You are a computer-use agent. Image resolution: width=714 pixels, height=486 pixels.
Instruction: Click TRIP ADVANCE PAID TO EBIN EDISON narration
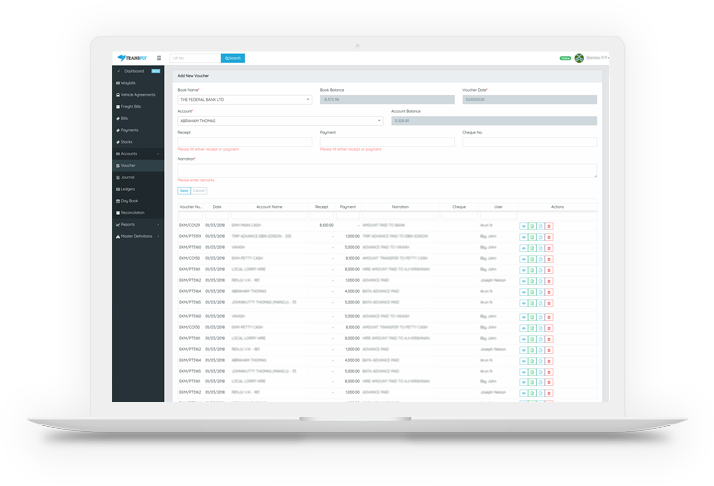pyautogui.click(x=395, y=236)
